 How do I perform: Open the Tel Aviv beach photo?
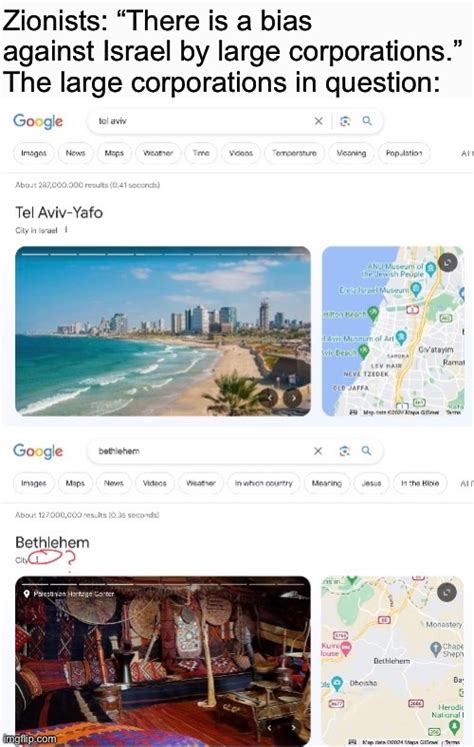(x=163, y=331)
